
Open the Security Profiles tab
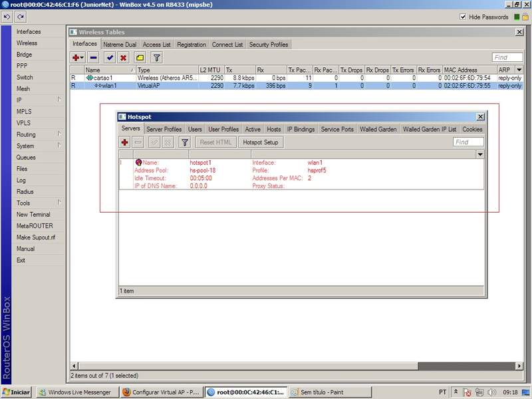click(269, 45)
